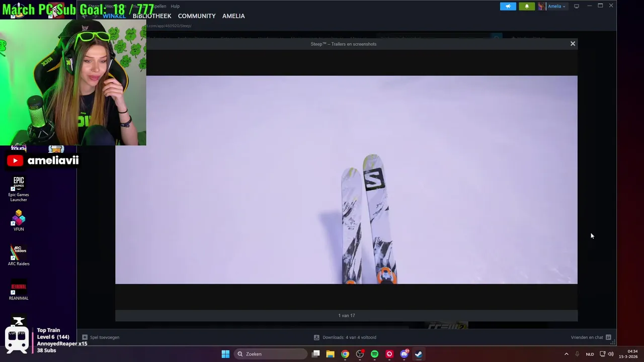Open Discord from taskbar
This screenshot has width=644, height=362.
pyautogui.click(x=404, y=354)
